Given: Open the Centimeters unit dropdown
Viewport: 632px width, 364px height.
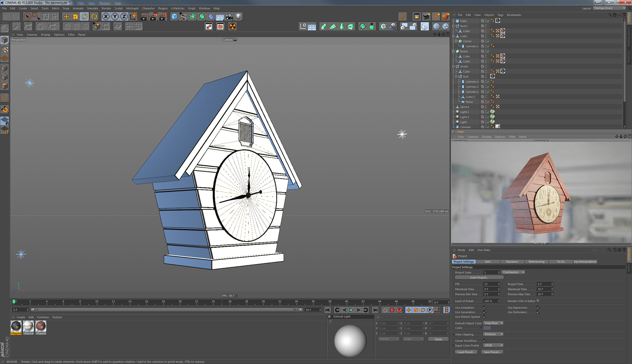Looking at the screenshot, I should click(x=513, y=272).
